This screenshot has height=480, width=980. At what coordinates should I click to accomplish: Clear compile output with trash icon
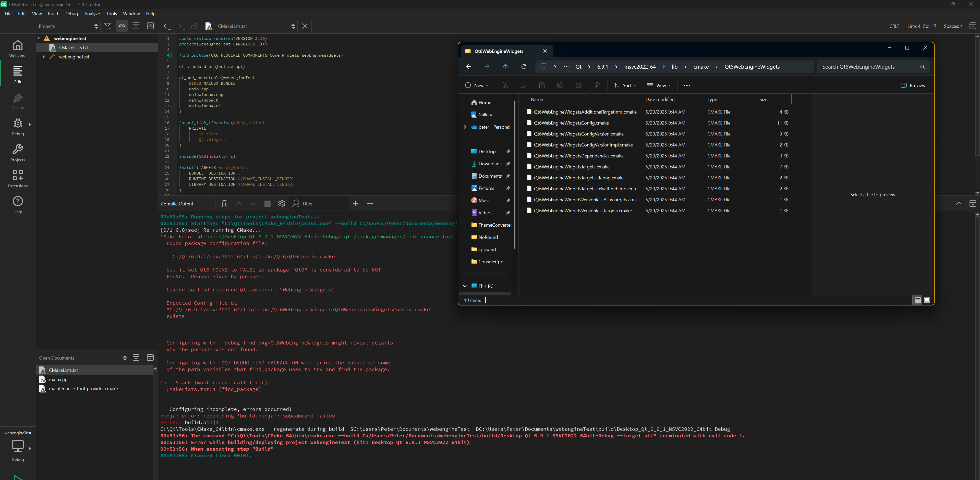click(x=224, y=204)
